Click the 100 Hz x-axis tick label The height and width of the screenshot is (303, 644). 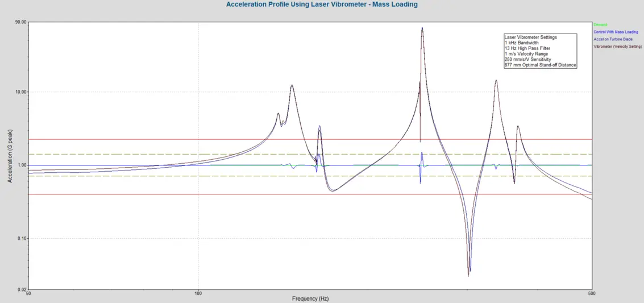(198, 294)
